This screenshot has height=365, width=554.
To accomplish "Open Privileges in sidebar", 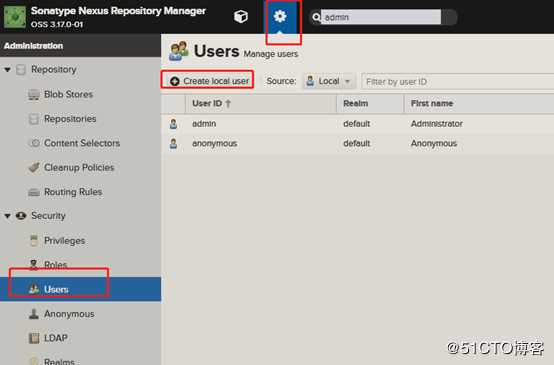I will click(64, 241).
